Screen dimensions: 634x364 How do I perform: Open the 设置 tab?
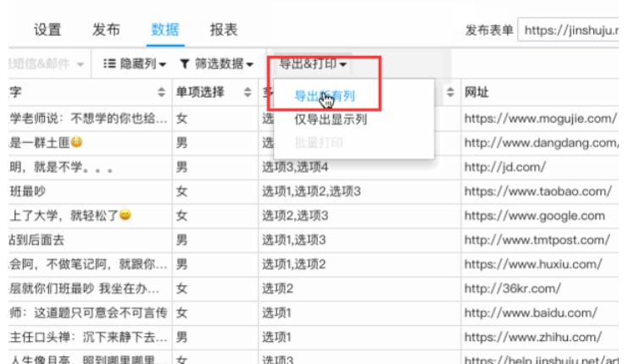tap(47, 30)
